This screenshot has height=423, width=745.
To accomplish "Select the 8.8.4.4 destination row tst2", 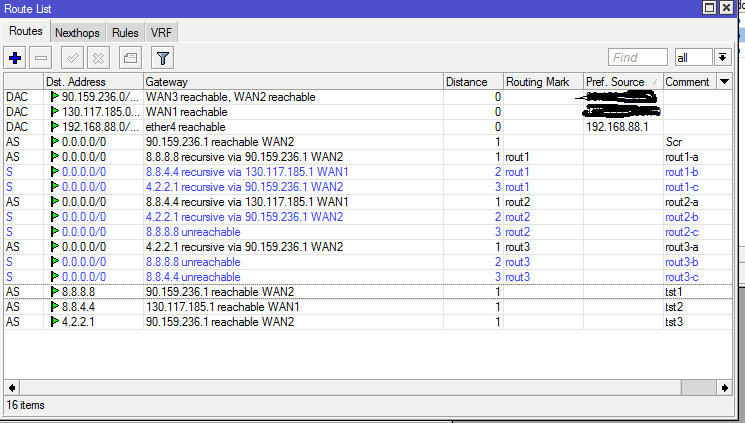I will click(368, 307).
